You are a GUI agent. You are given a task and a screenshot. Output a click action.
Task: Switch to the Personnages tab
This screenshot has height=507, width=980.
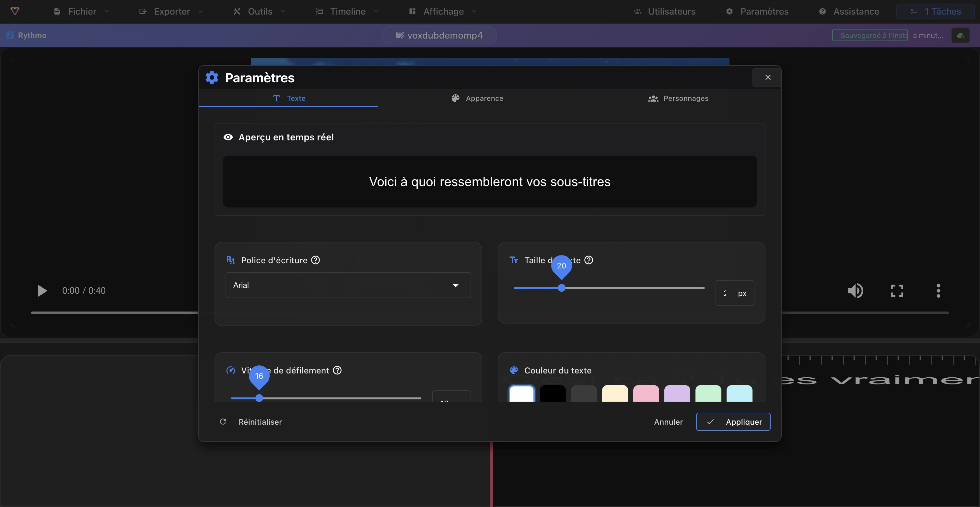coord(678,98)
